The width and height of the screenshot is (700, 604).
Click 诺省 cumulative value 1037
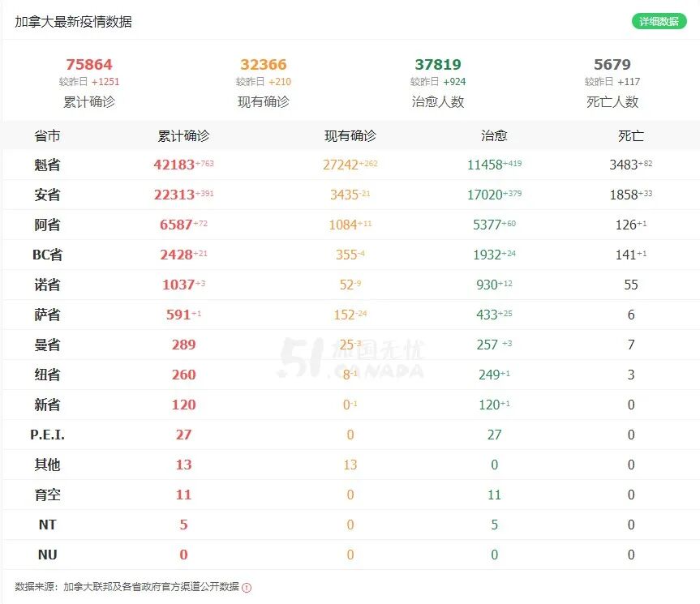click(x=178, y=285)
